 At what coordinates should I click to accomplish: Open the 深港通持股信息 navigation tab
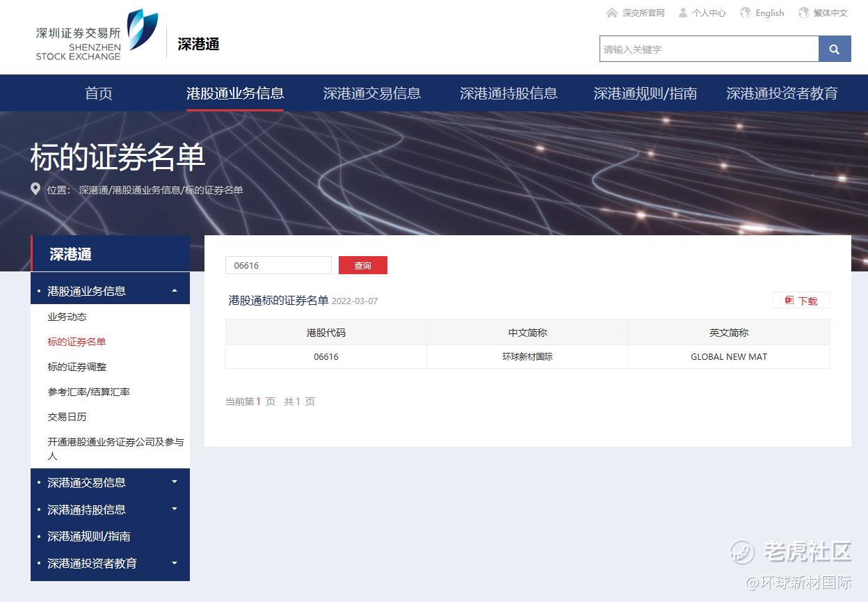pos(508,93)
